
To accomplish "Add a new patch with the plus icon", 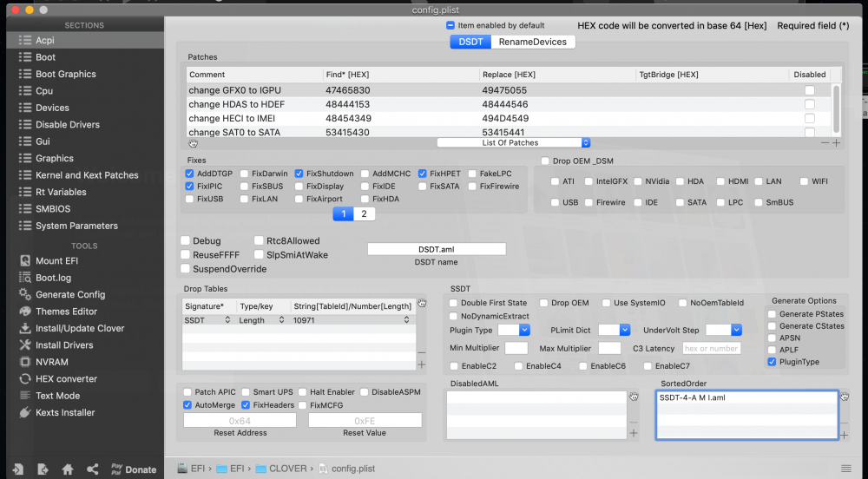I will pyautogui.click(x=837, y=142).
